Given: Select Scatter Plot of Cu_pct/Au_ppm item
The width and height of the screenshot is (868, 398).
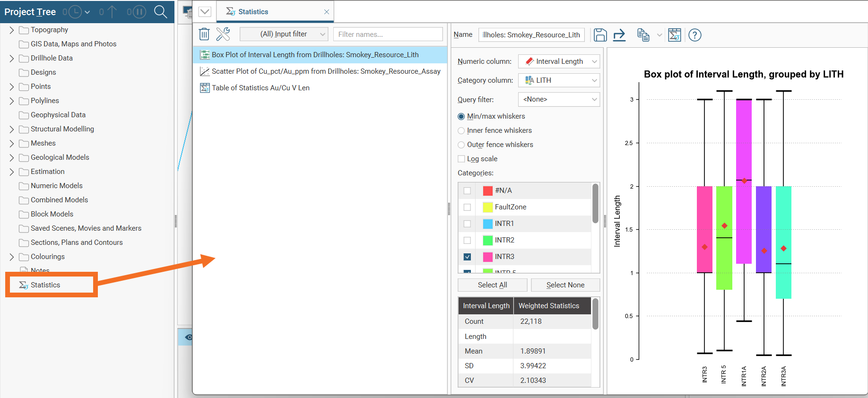Looking at the screenshot, I should pyautogui.click(x=326, y=71).
